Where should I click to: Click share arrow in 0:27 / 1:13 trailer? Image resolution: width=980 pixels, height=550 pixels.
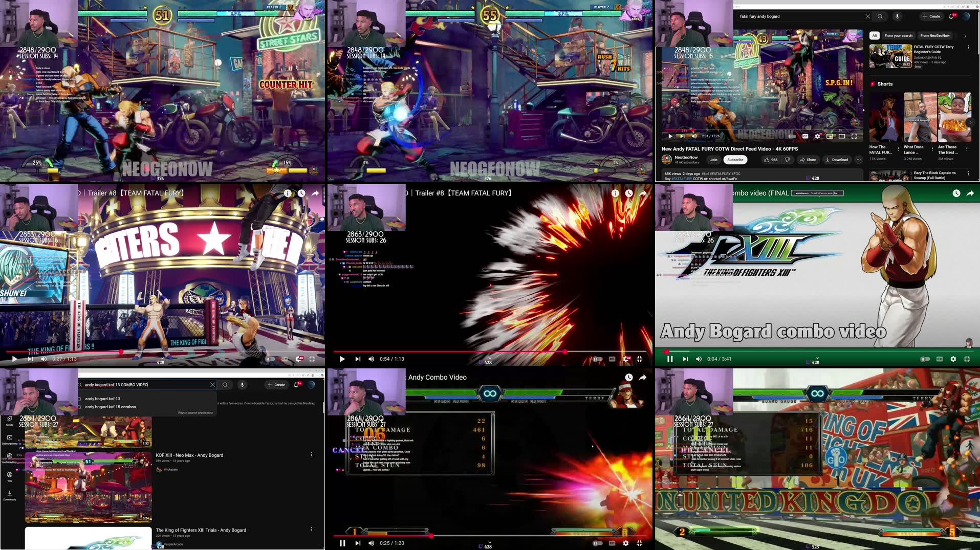click(x=315, y=193)
